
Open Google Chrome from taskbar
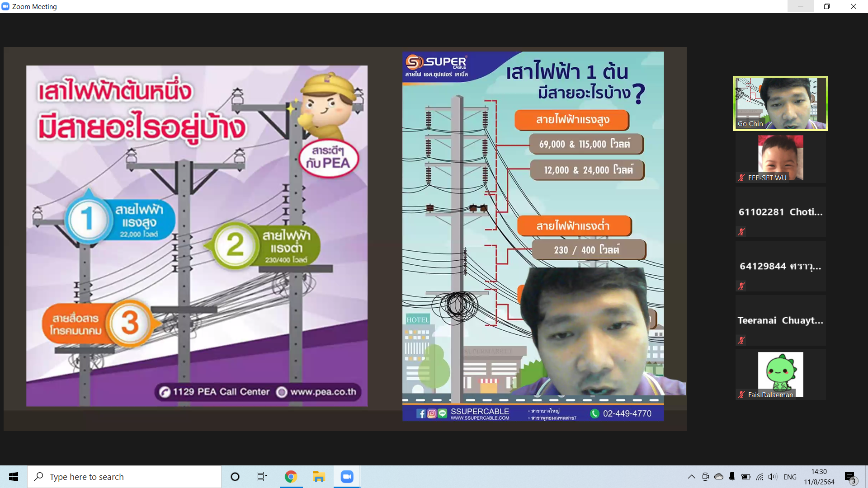[291, 477]
